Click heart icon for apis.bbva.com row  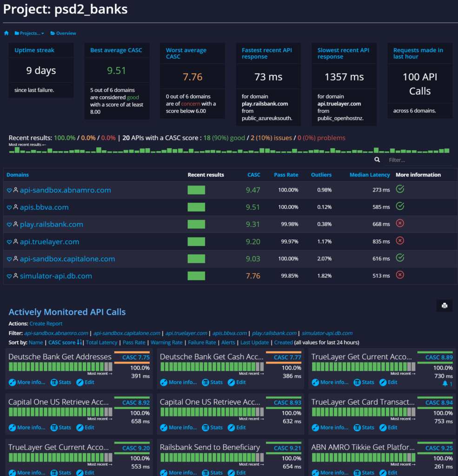click(x=9, y=207)
